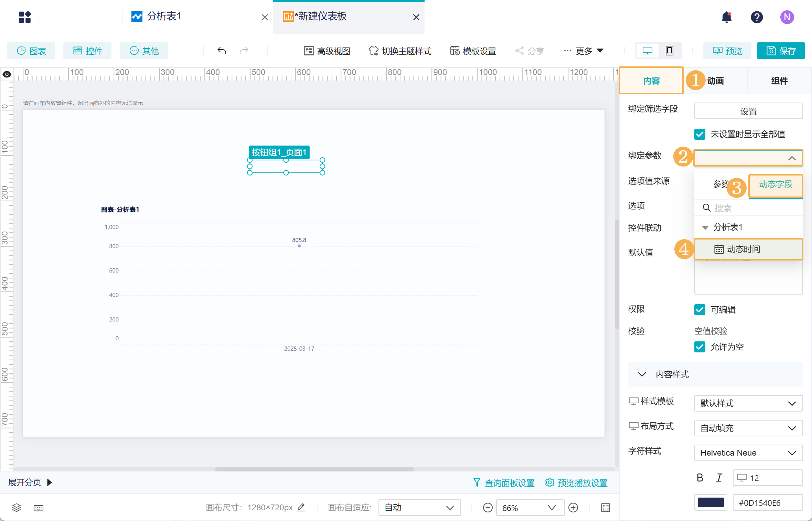
Task: Open the layers icon in bottom bar
Action: click(x=17, y=508)
